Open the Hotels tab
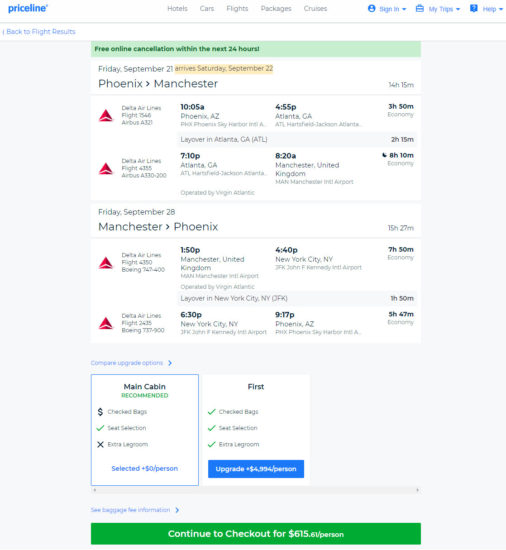The width and height of the screenshot is (506, 550). point(177,9)
